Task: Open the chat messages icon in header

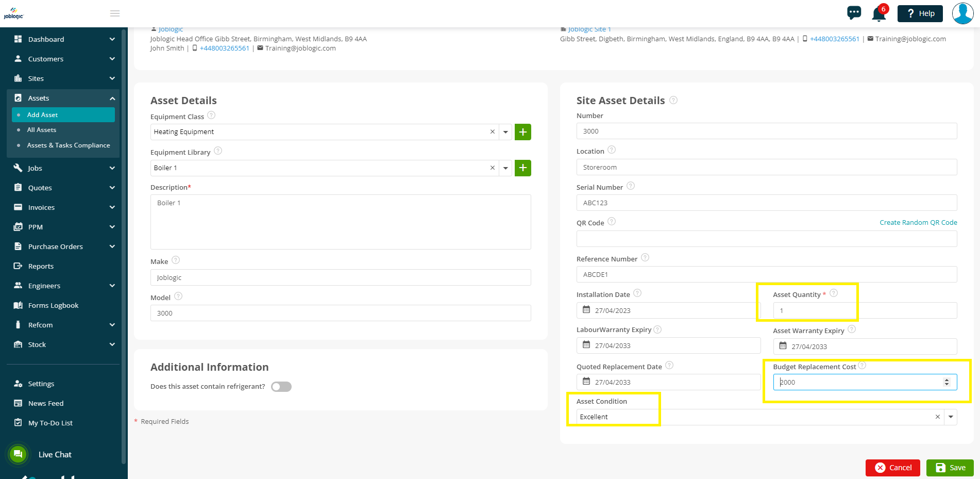Action: [854, 13]
